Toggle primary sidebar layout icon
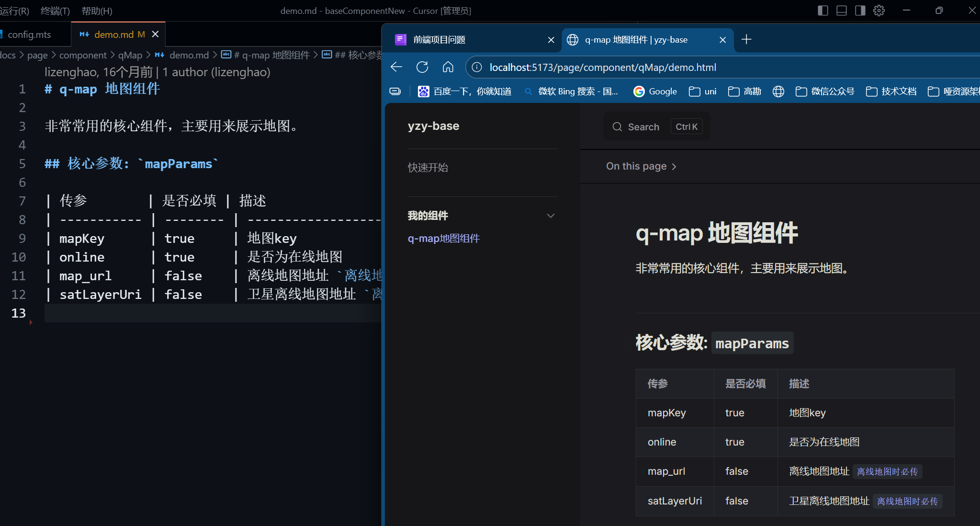Viewport: 980px width, 526px height. click(x=822, y=11)
